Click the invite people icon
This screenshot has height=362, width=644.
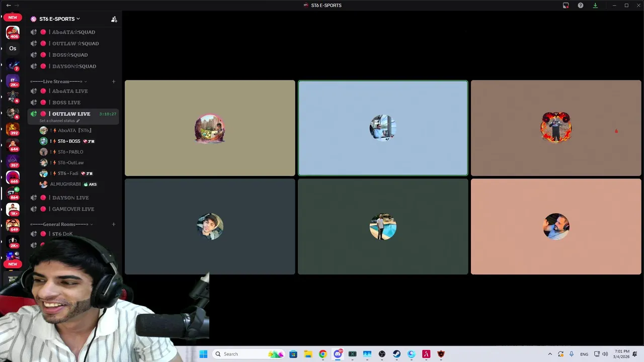coord(114,19)
